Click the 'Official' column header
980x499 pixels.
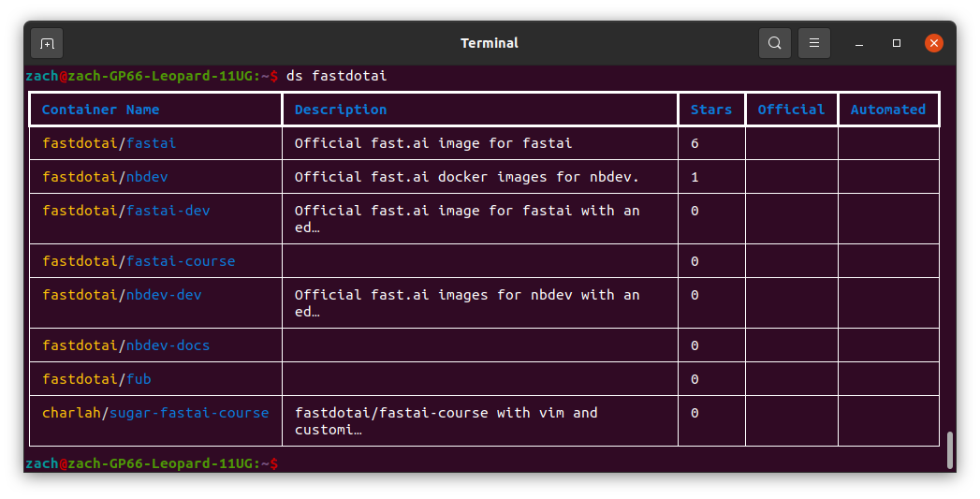pyautogui.click(x=791, y=110)
